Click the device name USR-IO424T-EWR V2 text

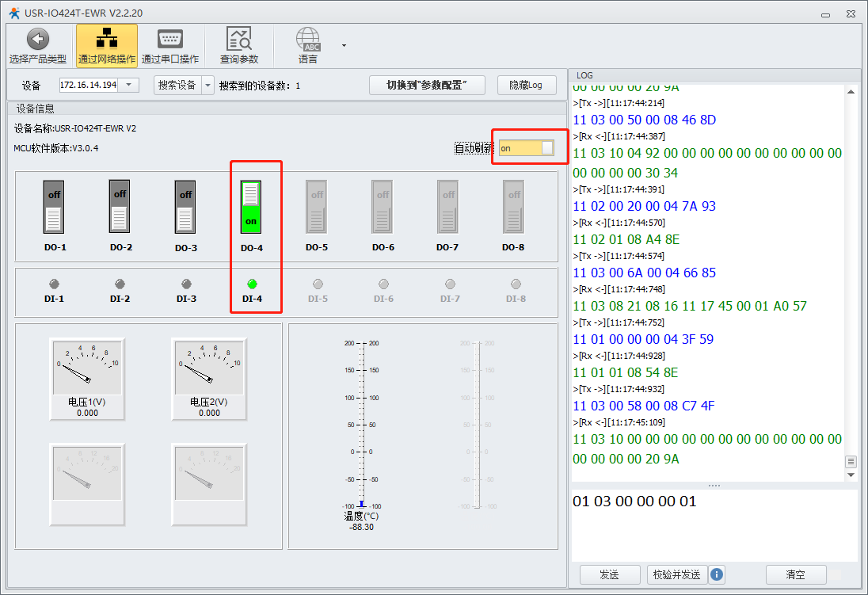pyautogui.click(x=75, y=128)
